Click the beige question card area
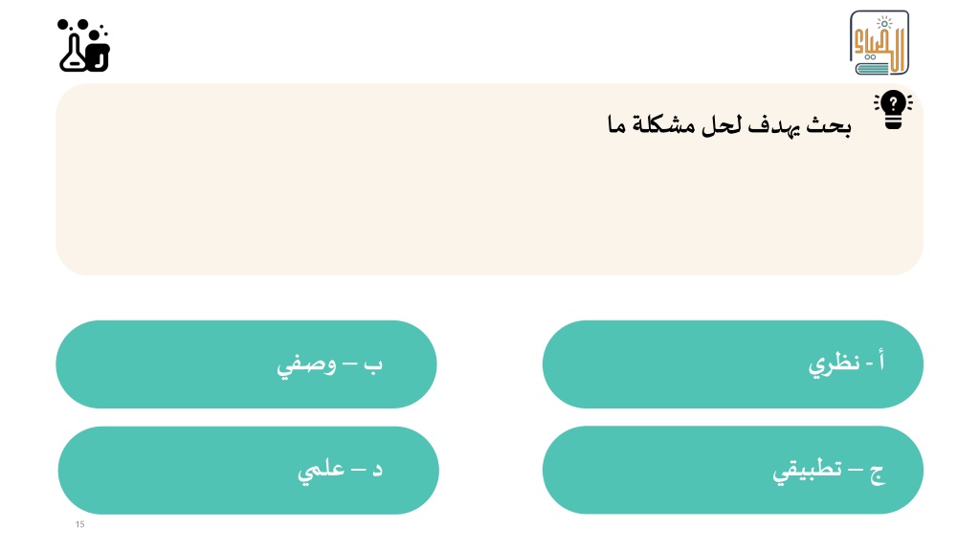 tap(489, 179)
